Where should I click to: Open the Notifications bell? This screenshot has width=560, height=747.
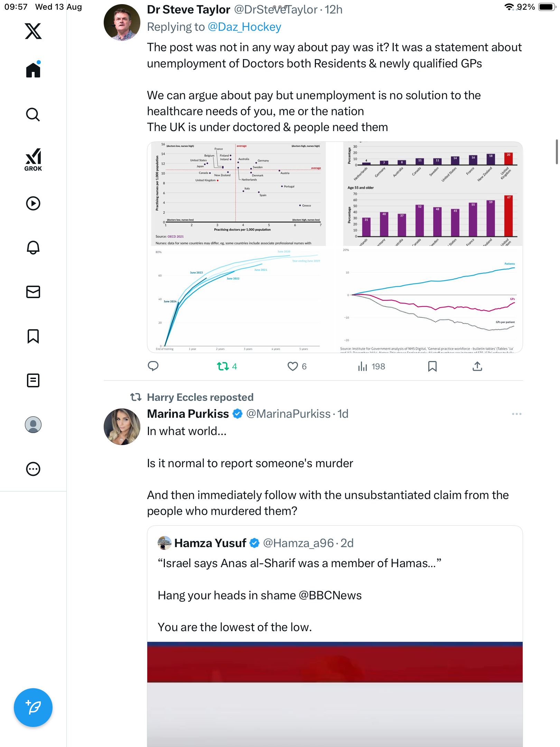[33, 248]
